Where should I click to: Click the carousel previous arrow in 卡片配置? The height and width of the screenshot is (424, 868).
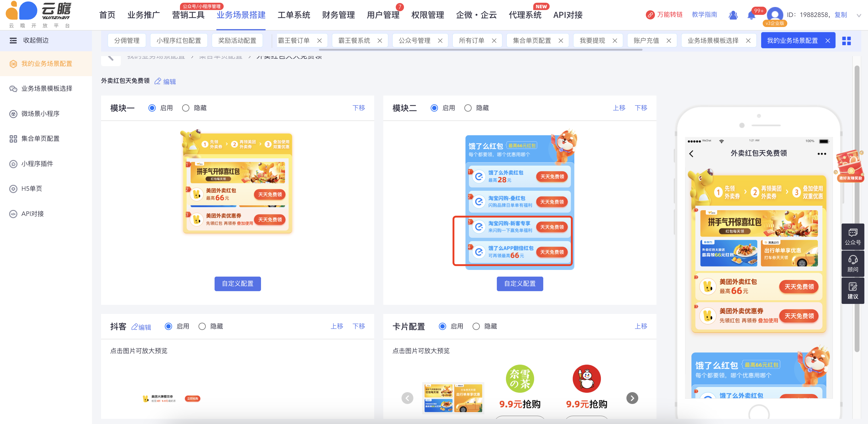(407, 398)
